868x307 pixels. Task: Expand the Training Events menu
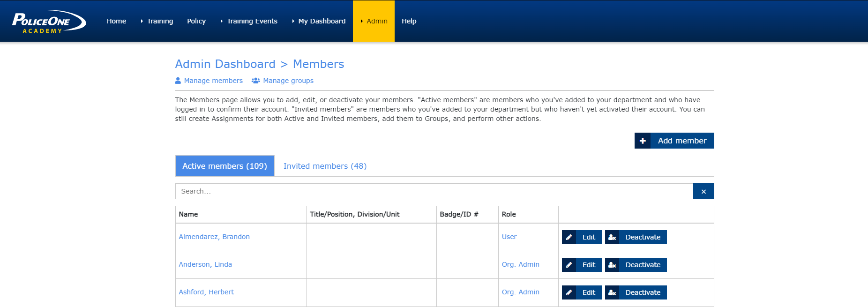pos(248,21)
